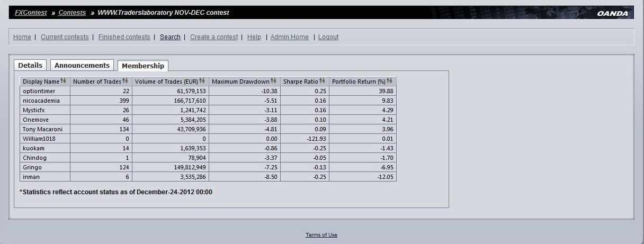Image resolution: width=644 pixels, height=244 pixels.
Task: Click trade volume 166,717,610
Action: pos(189,101)
